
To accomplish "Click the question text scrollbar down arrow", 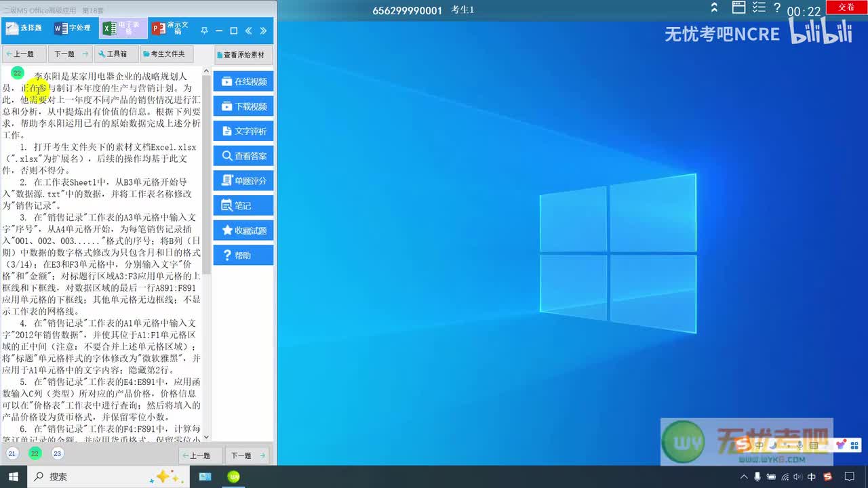I will pos(206,437).
